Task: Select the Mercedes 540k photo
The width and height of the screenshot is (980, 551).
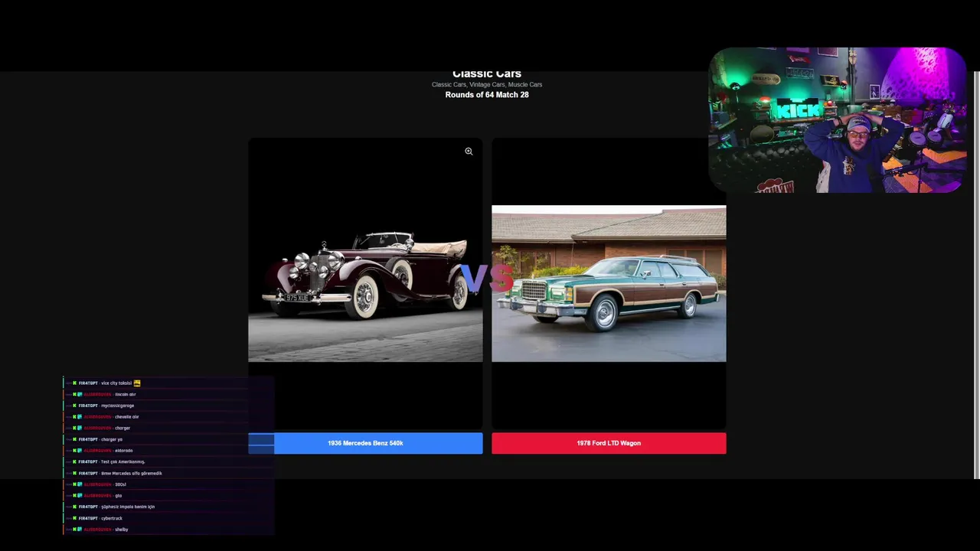Action: (365, 282)
